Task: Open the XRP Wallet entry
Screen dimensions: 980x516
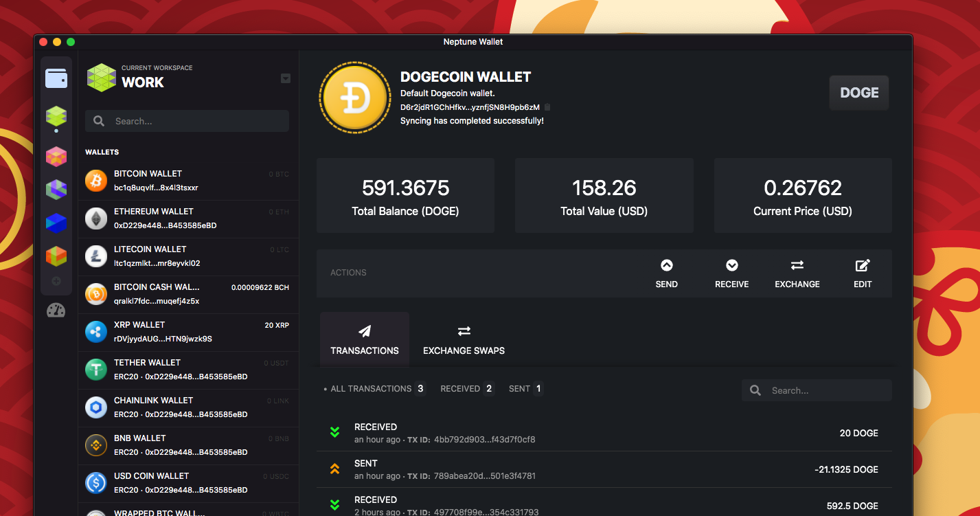Action: pos(188,333)
